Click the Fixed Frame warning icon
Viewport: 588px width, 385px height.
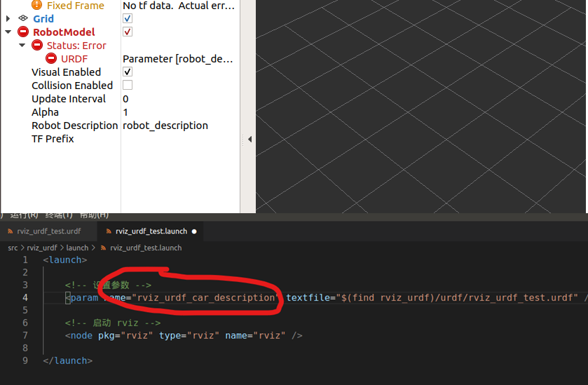(36, 5)
